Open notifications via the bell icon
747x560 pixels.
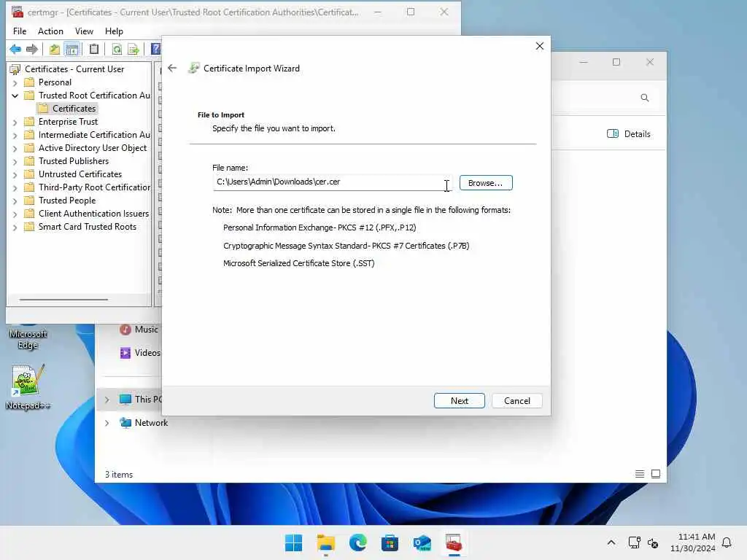coord(727,542)
